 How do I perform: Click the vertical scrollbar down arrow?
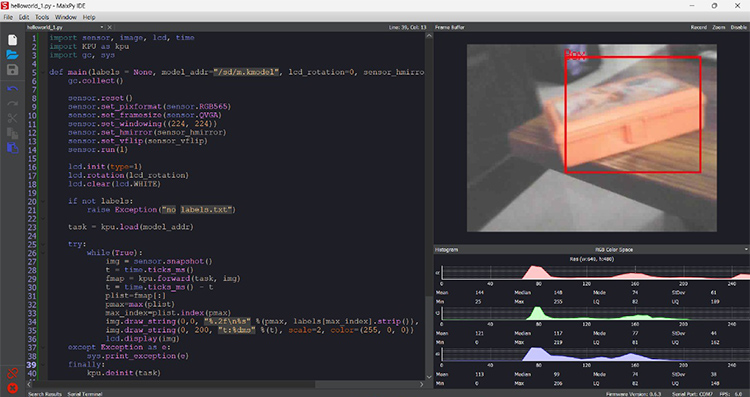point(429,378)
